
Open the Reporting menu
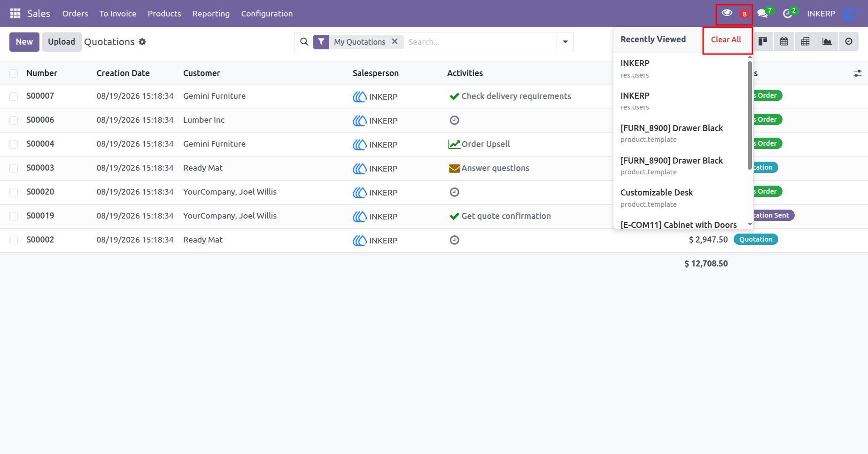point(211,14)
